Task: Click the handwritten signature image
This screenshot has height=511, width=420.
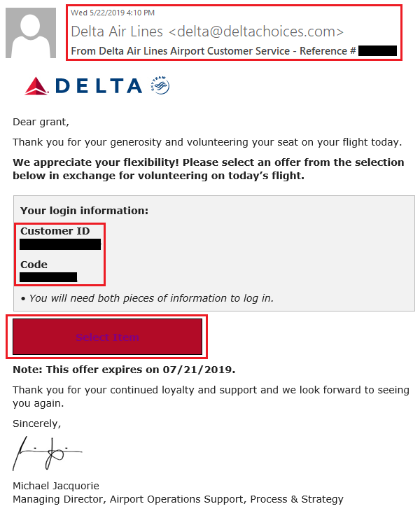Action: coord(47,454)
